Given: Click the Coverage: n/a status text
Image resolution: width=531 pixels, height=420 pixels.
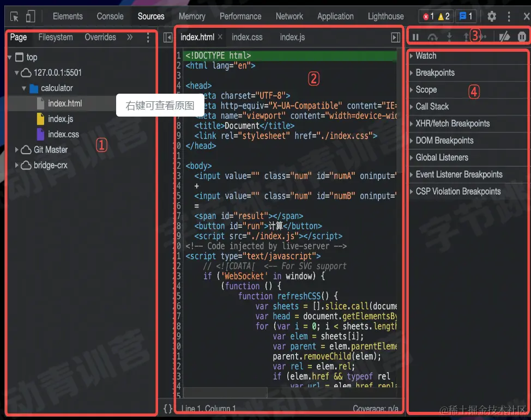Looking at the screenshot, I should (375, 409).
